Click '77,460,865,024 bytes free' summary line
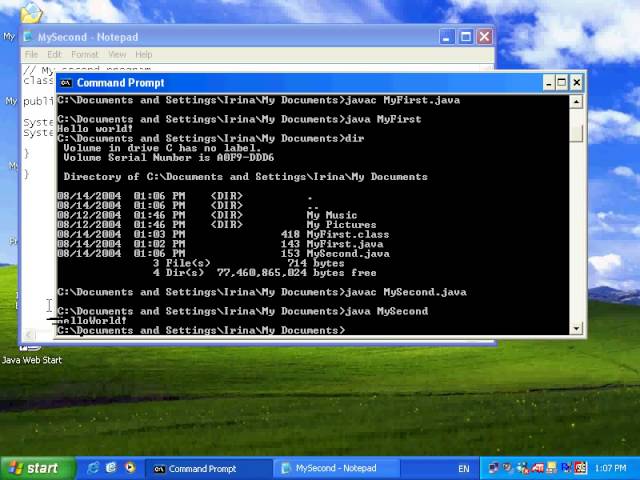Image resolution: width=640 pixels, height=480 pixels. point(296,273)
